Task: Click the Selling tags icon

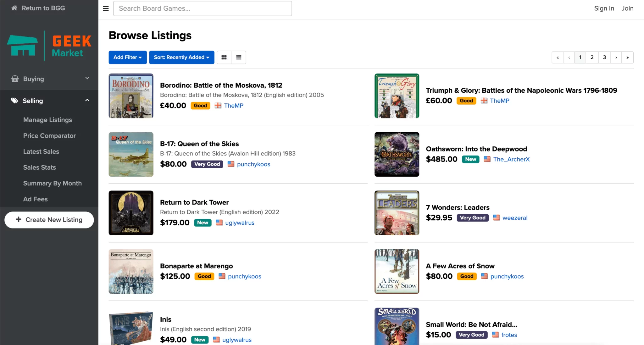Action: [x=14, y=101]
